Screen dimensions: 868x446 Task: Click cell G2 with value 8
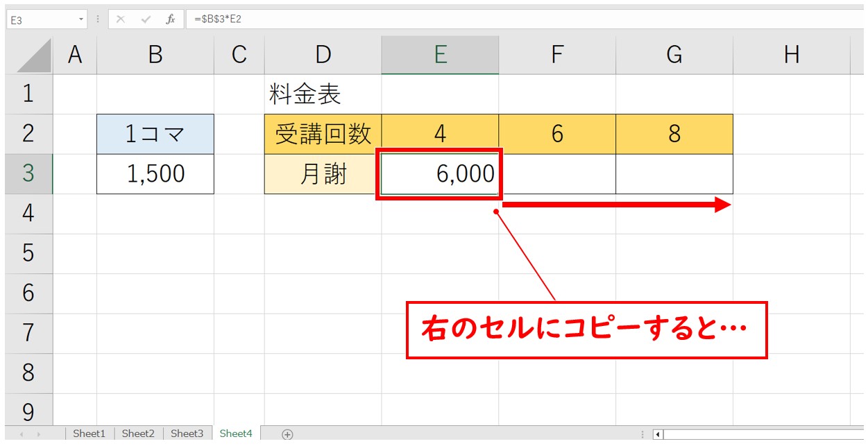(674, 134)
